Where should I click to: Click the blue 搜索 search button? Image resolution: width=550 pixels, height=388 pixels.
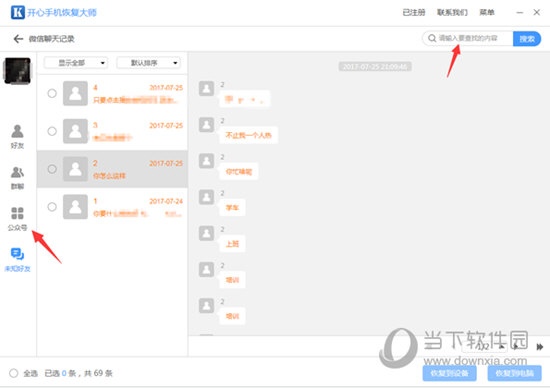[527, 39]
